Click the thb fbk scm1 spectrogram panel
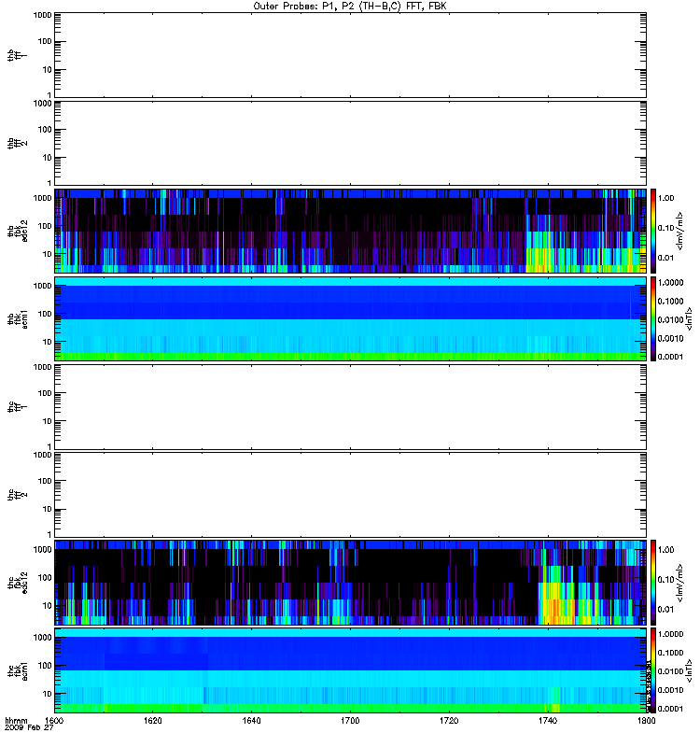 [x=351, y=318]
